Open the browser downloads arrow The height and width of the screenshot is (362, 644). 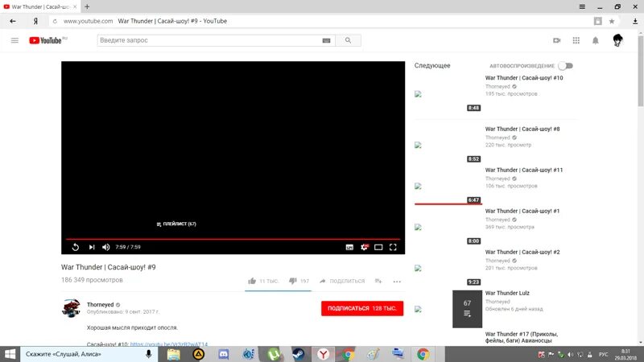point(635,21)
